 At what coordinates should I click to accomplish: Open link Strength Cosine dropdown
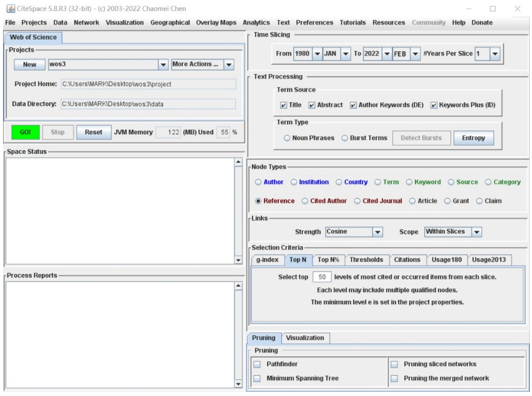coord(378,232)
